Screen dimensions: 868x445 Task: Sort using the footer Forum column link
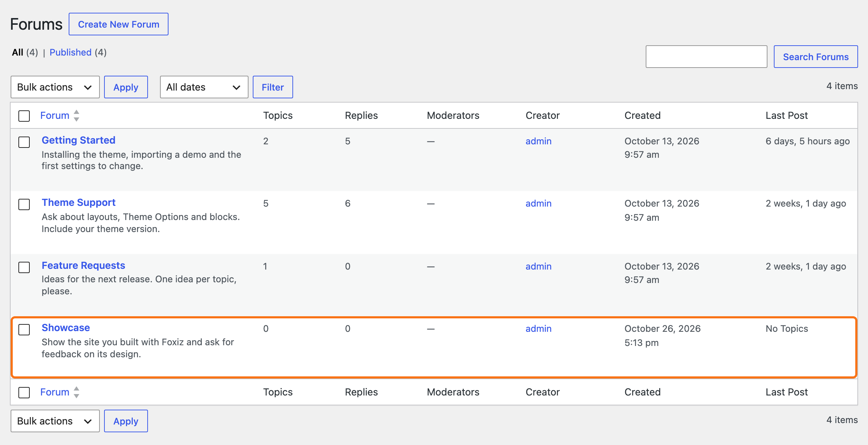click(55, 392)
